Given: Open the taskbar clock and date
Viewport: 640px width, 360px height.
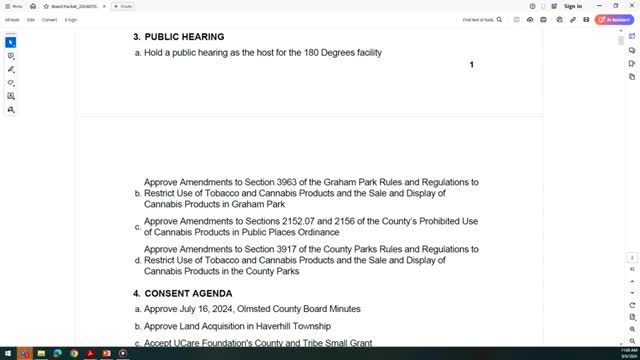Looking at the screenshot, I should (629, 353).
